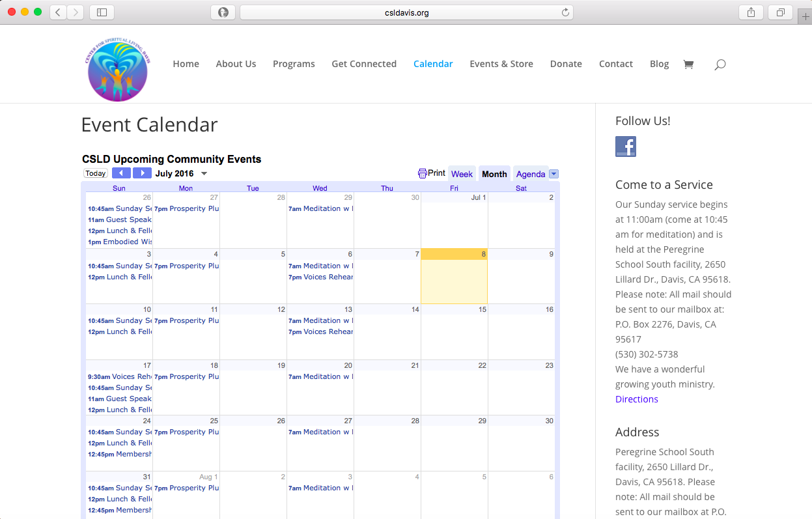Click the Safari share button
Screen dimensions: 812x519
[751, 12]
